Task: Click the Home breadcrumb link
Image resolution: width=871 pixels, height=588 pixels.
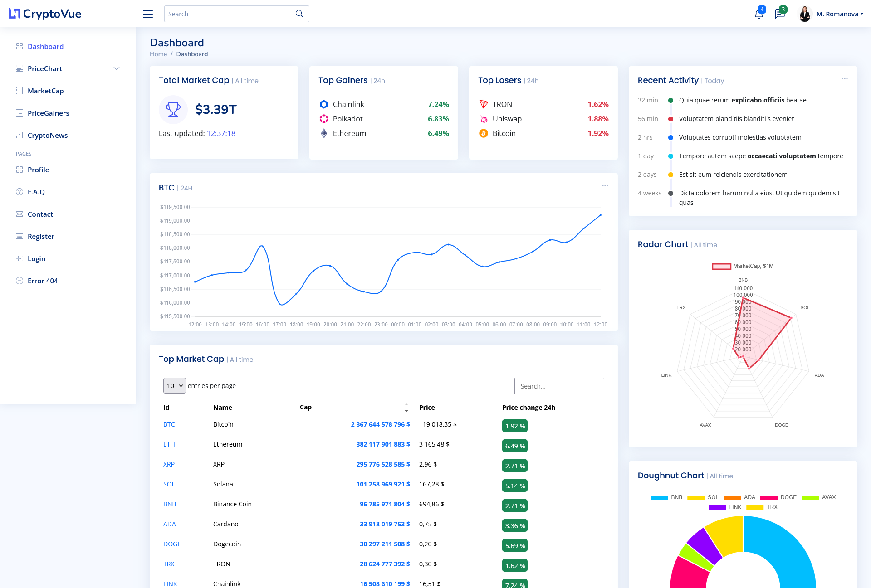Action: [158, 54]
